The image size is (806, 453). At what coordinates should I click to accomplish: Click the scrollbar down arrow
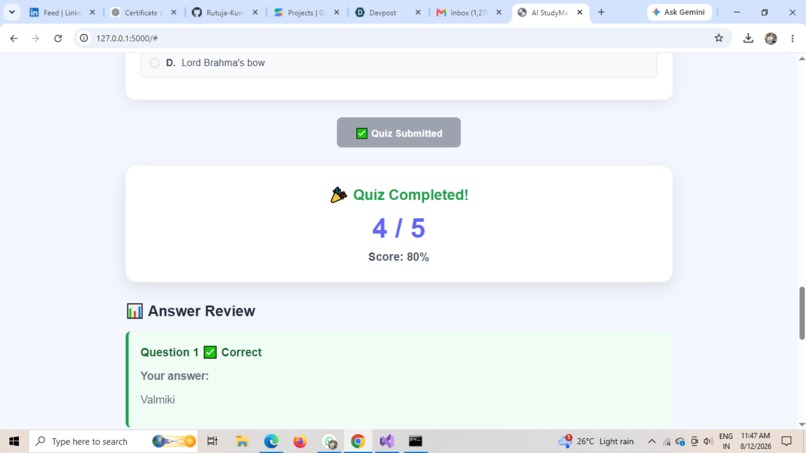coord(801,424)
